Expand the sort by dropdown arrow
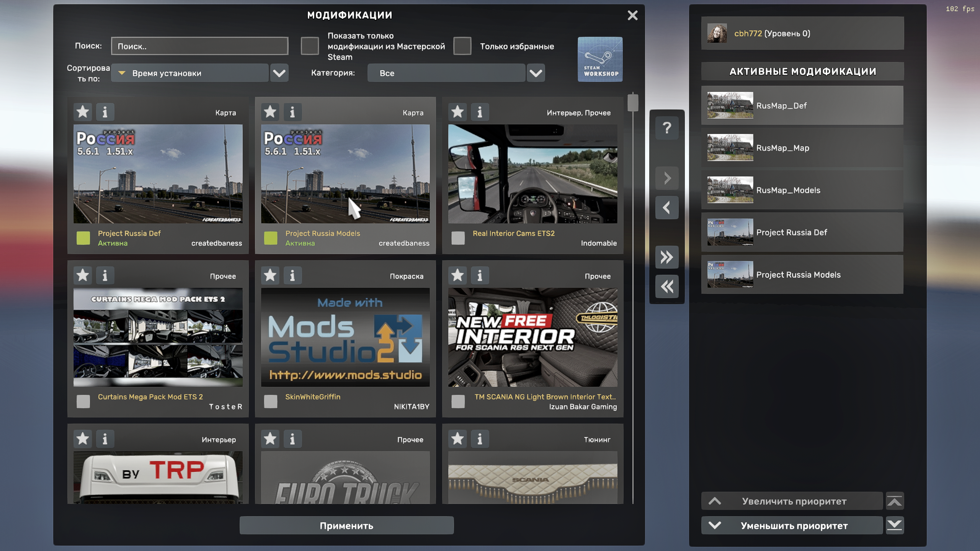 [x=279, y=73]
